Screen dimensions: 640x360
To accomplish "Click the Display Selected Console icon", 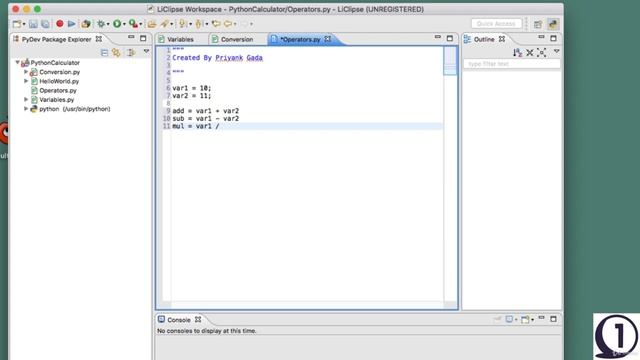I will click(509, 319).
